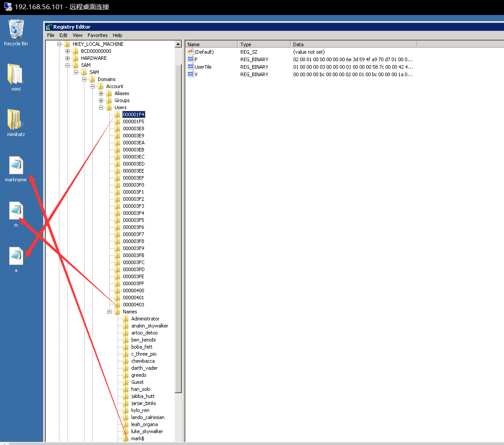Sort by the Name column header
This screenshot has height=445, width=504.
[211, 44]
